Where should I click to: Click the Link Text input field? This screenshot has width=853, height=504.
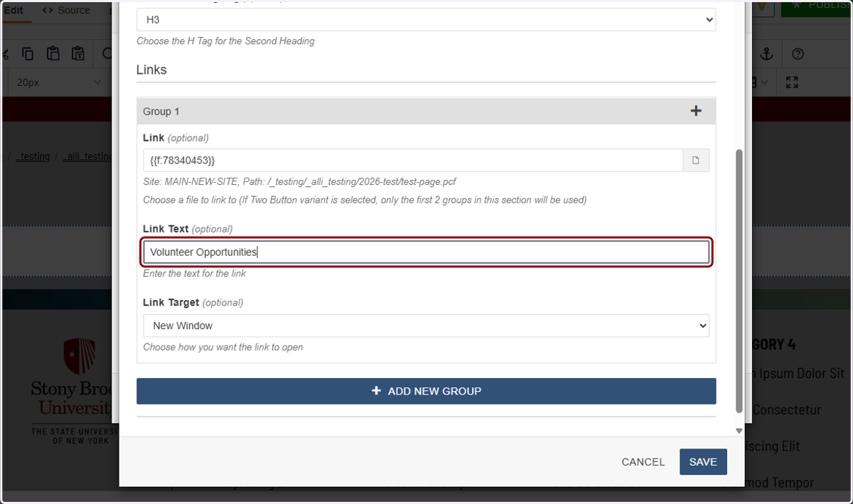pyautogui.click(x=426, y=252)
